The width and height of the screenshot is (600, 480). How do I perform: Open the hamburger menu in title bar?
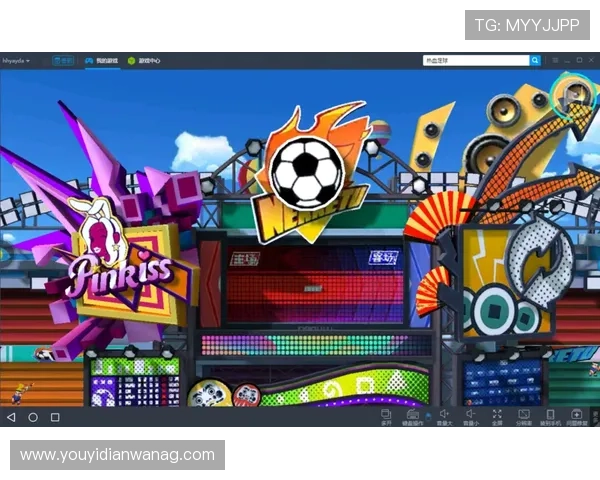tap(555, 60)
